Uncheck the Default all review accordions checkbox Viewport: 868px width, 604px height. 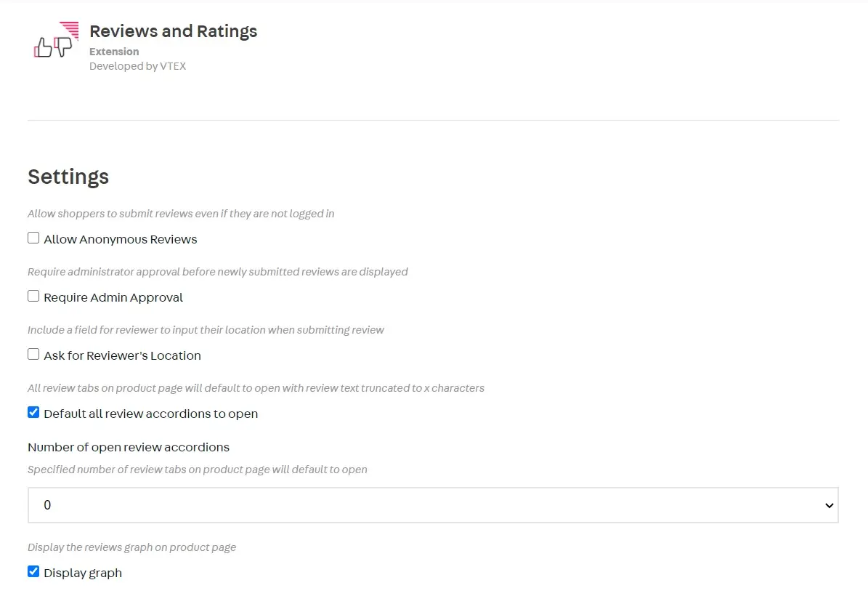tap(33, 413)
